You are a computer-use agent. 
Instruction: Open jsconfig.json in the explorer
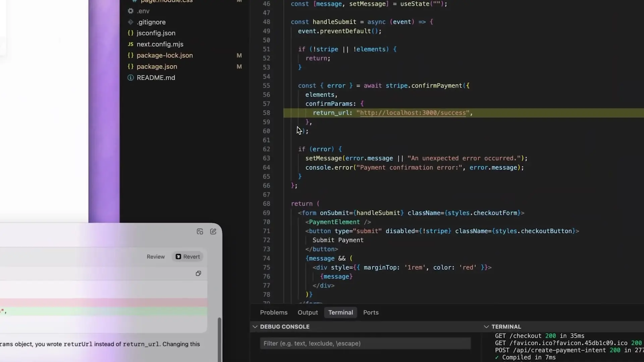pyautogui.click(x=156, y=33)
